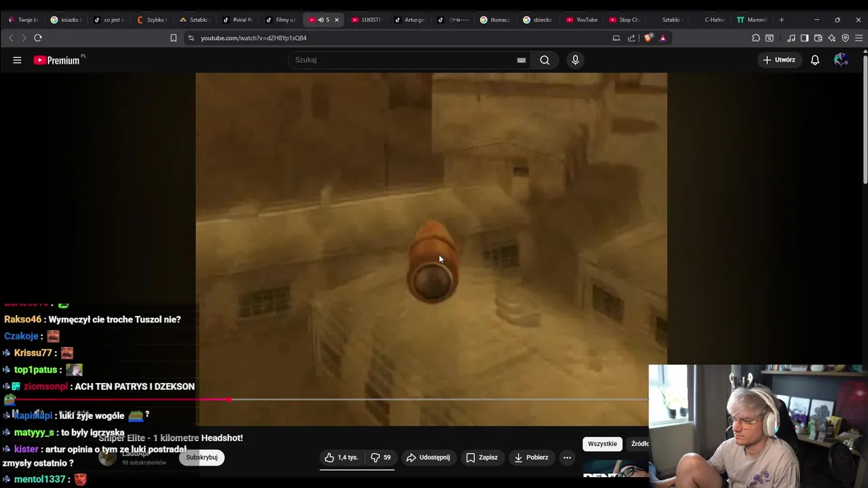Open Leo AI sparkle icon

point(831,38)
